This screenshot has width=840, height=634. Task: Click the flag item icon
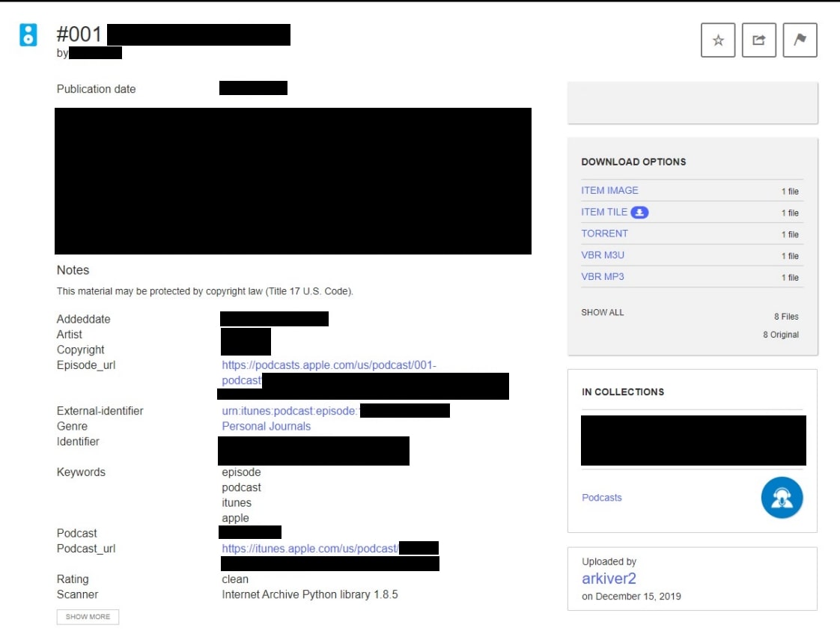(x=800, y=40)
